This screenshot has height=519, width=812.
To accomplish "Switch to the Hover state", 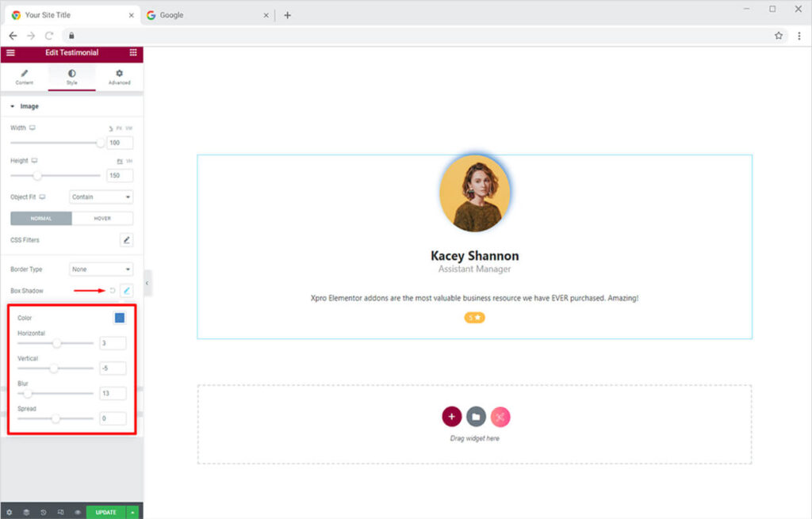I will pyautogui.click(x=102, y=219).
